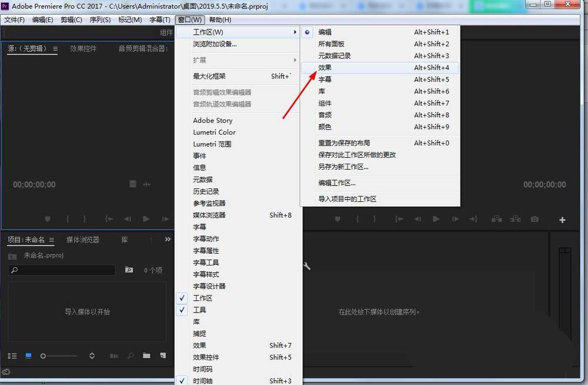Open the new item icon in Project panel
The height and width of the screenshot is (385, 588).
click(x=162, y=356)
